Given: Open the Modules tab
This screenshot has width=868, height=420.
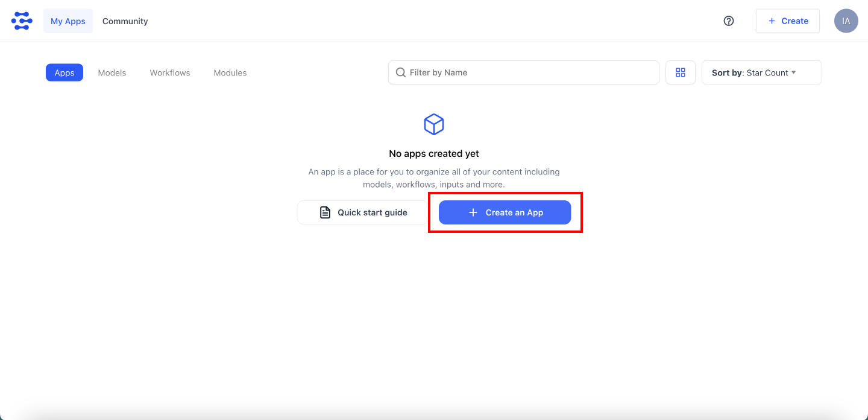Looking at the screenshot, I should point(230,72).
